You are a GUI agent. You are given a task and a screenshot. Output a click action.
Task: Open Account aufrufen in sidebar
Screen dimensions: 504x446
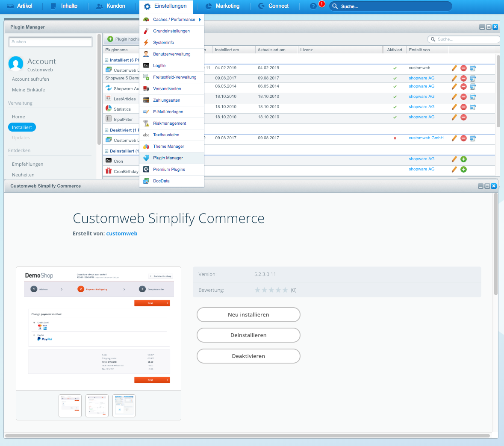(x=30, y=79)
